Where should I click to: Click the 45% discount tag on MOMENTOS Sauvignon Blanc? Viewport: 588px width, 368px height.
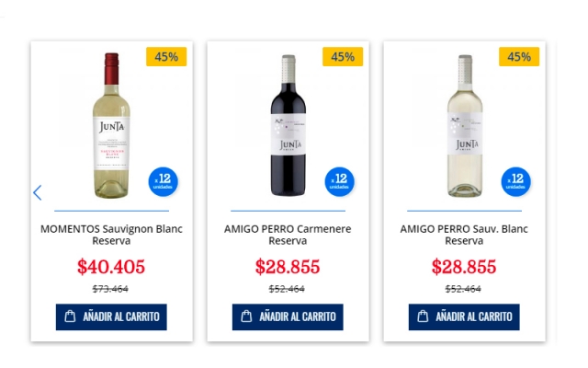coord(166,57)
